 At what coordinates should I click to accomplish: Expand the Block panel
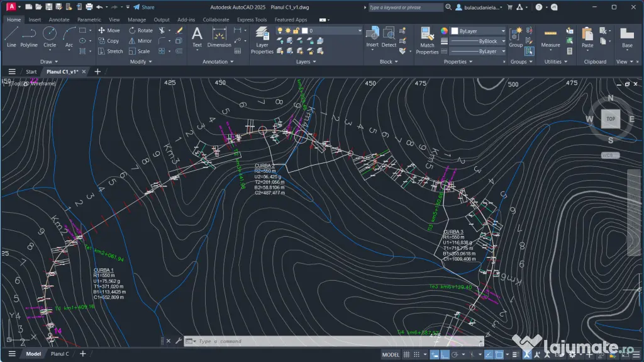point(389,62)
